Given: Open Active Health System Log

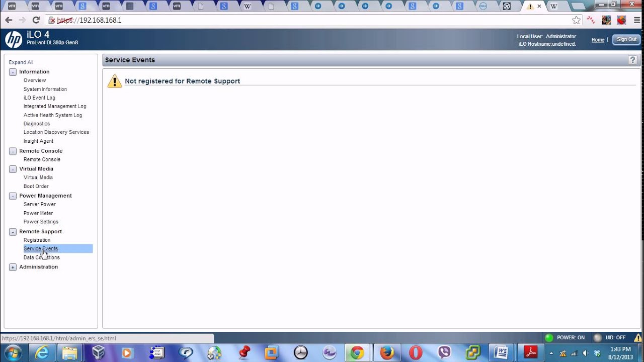Looking at the screenshot, I should click(53, 115).
